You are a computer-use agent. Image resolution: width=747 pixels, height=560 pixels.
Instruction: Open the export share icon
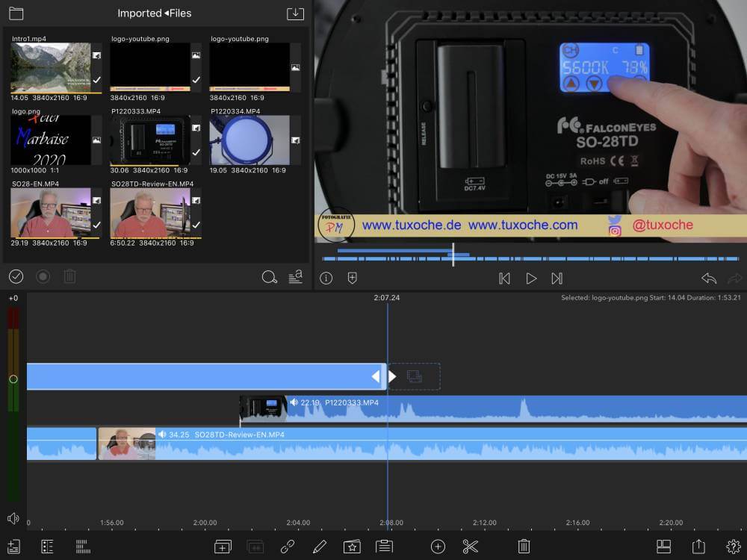[x=698, y=547]
